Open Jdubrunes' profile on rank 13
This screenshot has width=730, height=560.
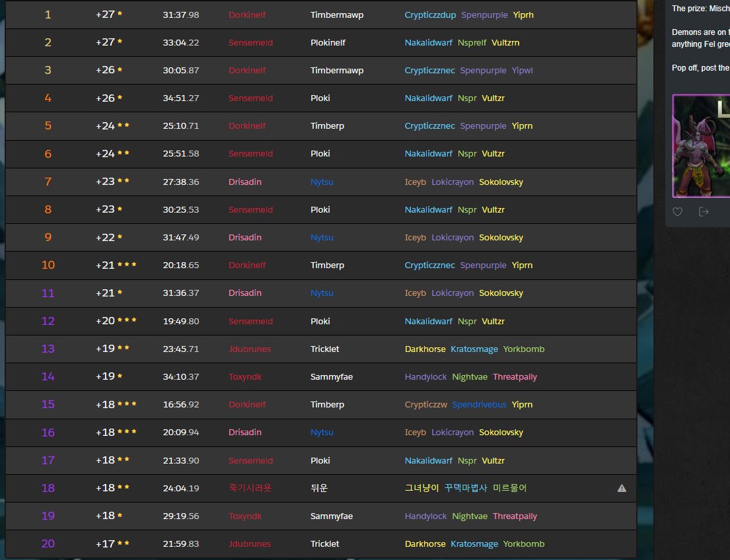(250, 349)
